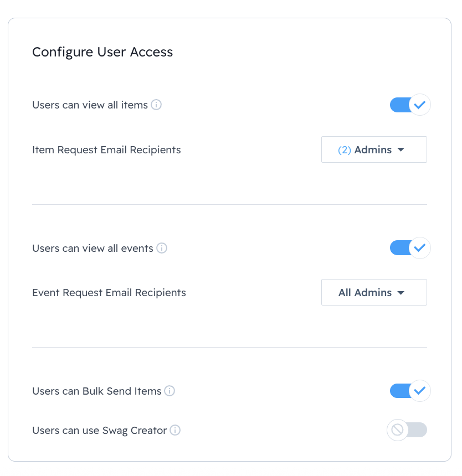Disable the "Users can view all items" toggle
The image size is (462, 476).
point(410,105)
